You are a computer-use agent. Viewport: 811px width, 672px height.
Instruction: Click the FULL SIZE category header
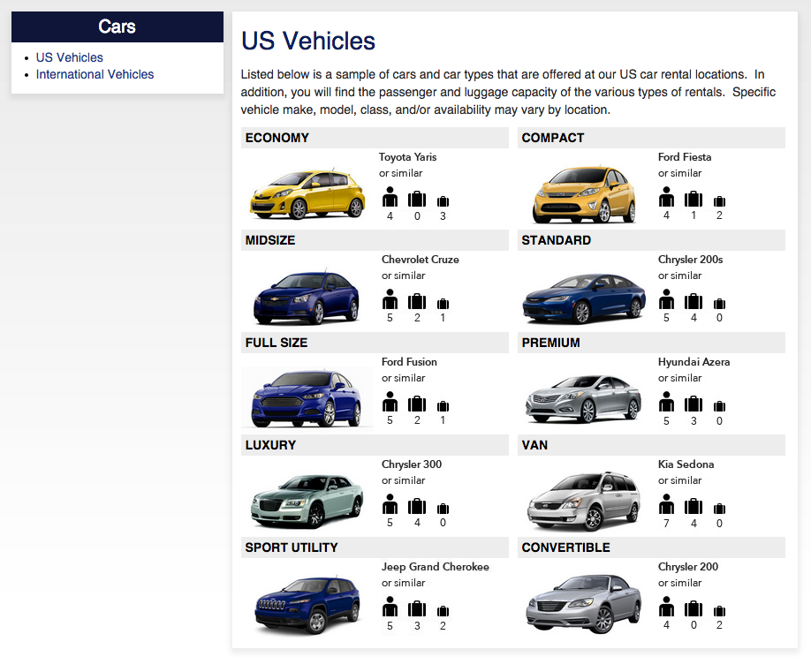375,343
